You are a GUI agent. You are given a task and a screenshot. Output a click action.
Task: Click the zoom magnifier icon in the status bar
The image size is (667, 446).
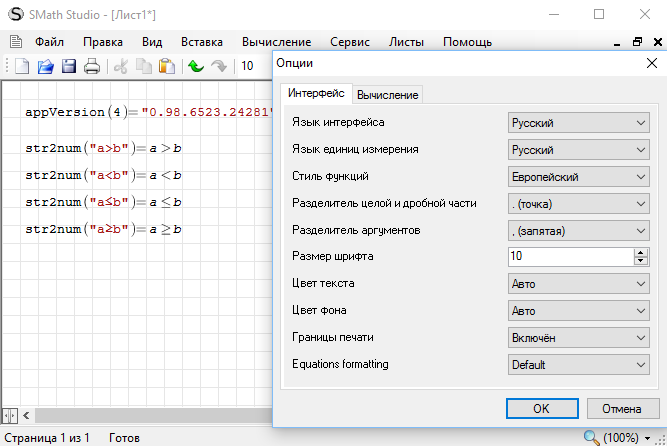[592, 437]
